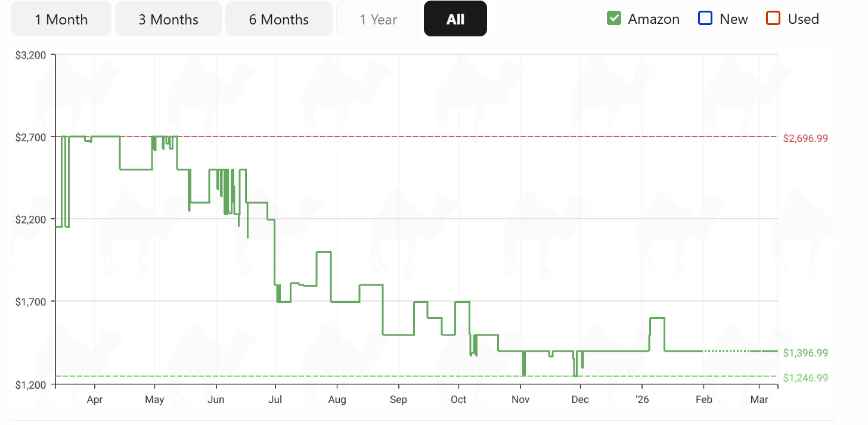Click the Jul month axis label
The image size is (868, 425).
pos(275,399)
